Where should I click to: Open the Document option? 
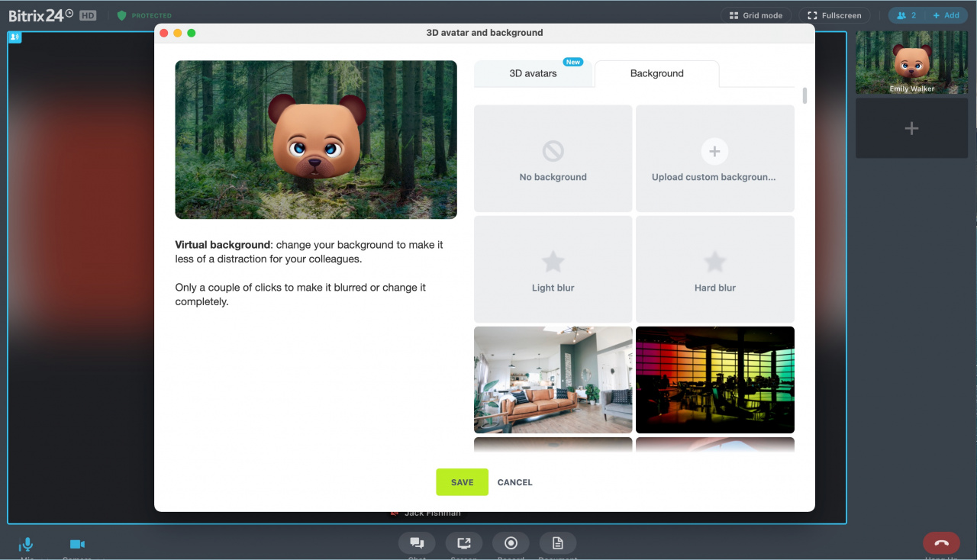click(558, 543)
